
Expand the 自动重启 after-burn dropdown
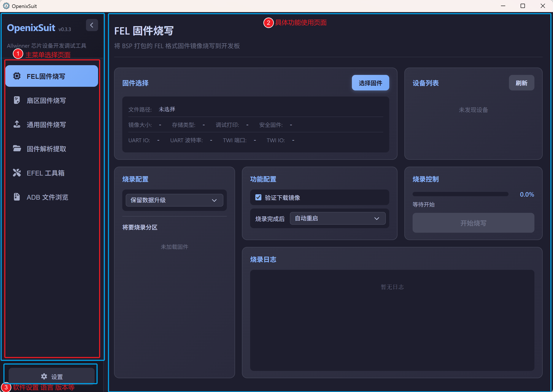click(337, 218)
